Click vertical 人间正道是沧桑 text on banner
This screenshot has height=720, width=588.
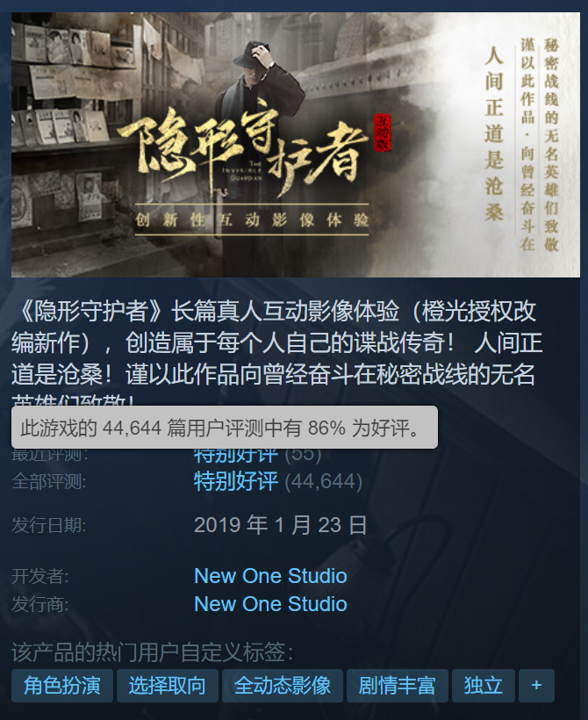tap(494, 133)
